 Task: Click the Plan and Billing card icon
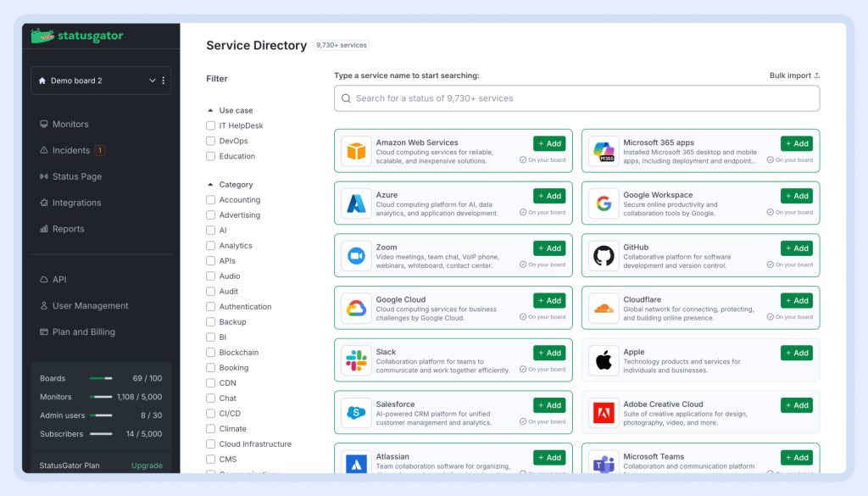pyautogui.click(x=44, y=332)
